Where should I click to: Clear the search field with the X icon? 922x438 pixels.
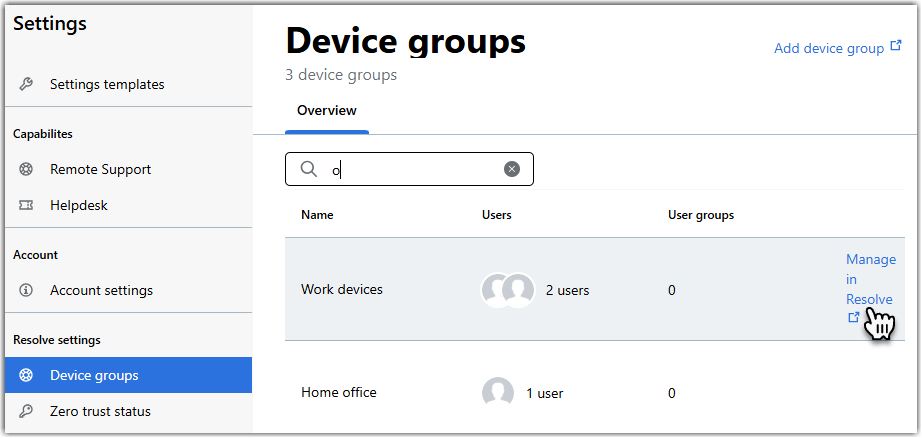click(x=512, y=169)
